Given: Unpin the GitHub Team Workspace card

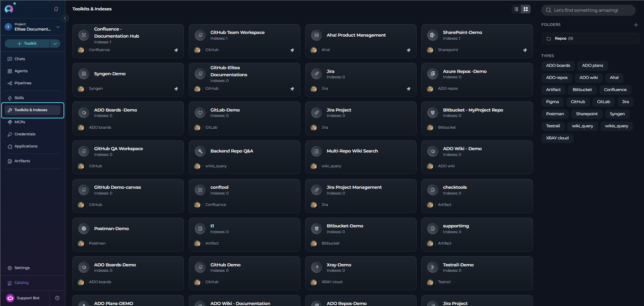Looking at the screenshot, I should [x=292, y=50].
